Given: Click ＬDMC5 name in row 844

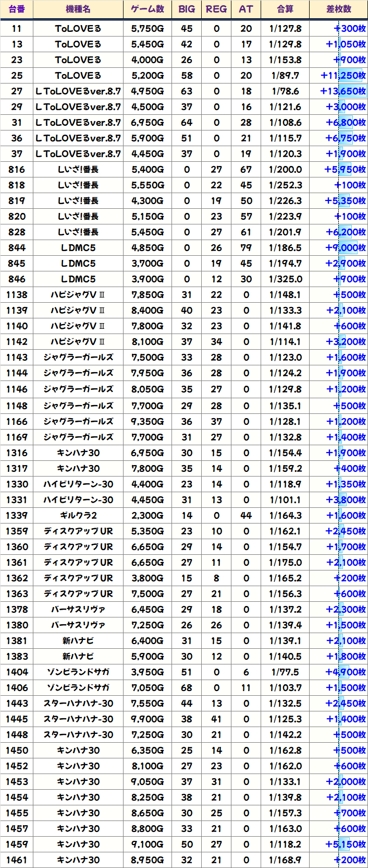Looking at the screenshot, I should tap(78, 248).
